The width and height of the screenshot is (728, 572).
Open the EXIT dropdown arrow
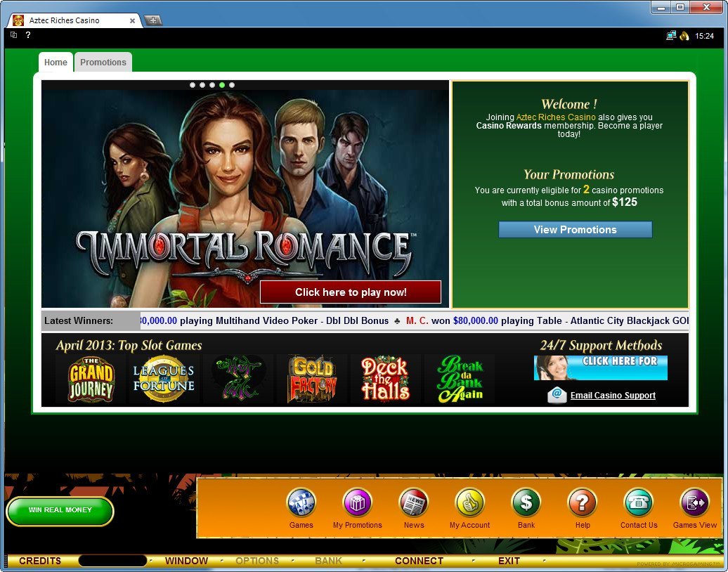[x=545, y=561]
